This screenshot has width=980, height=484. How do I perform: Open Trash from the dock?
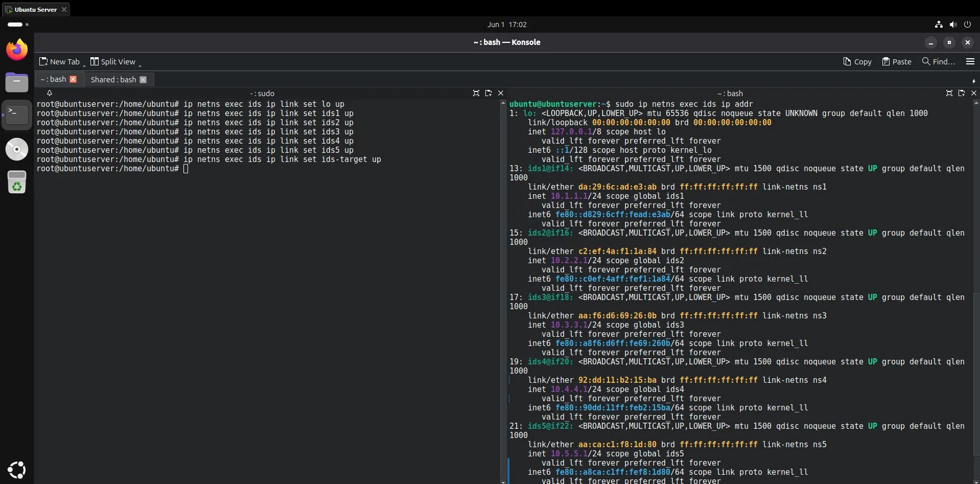pos(17,182)
